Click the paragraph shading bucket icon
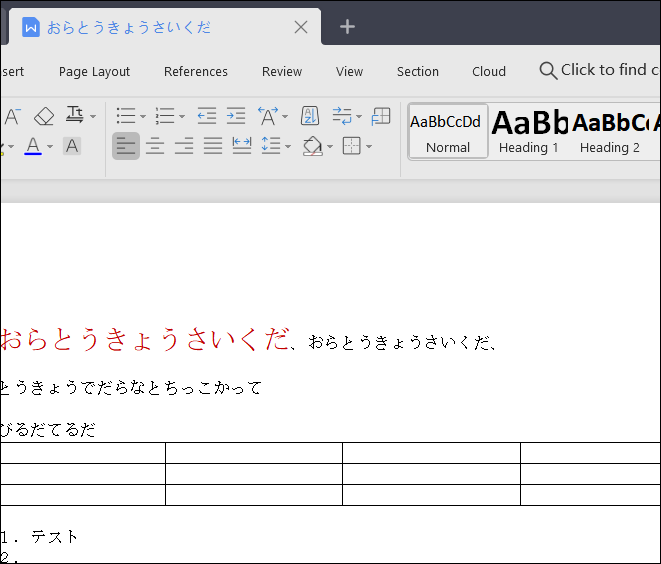 coord(313,146)
